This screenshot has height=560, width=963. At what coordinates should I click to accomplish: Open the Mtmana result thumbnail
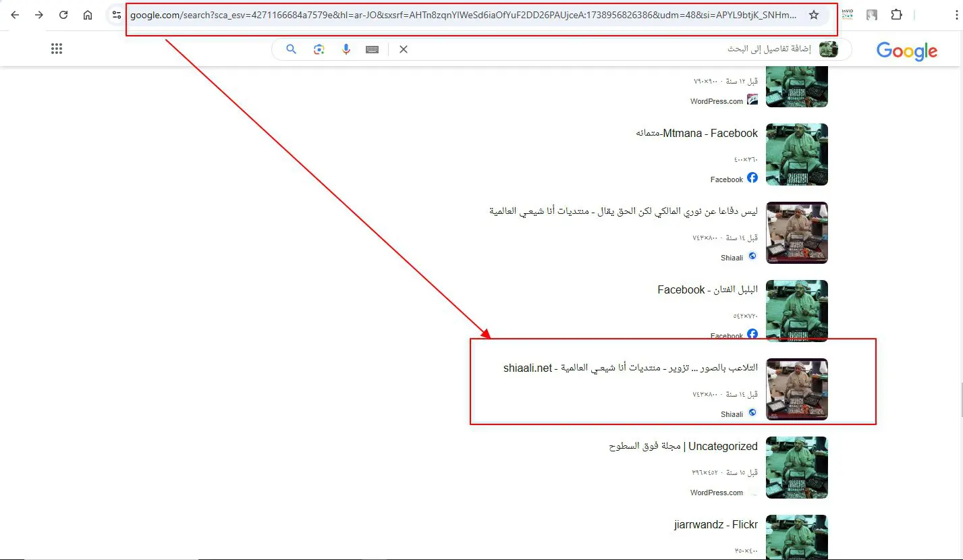[797, 155]
